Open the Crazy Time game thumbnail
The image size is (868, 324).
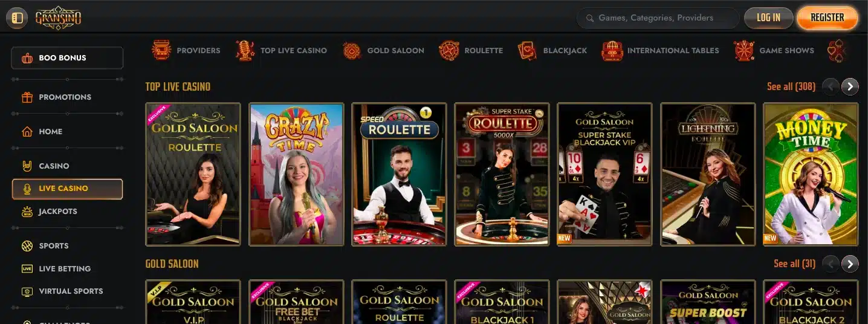point(296,174)
